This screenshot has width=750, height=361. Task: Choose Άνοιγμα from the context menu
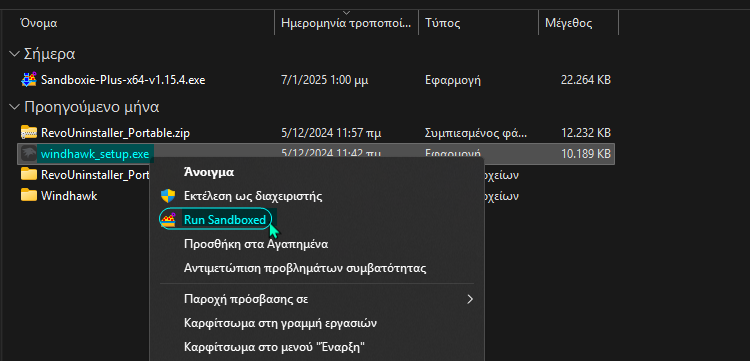pyautogui.click(x=209, y=172)
